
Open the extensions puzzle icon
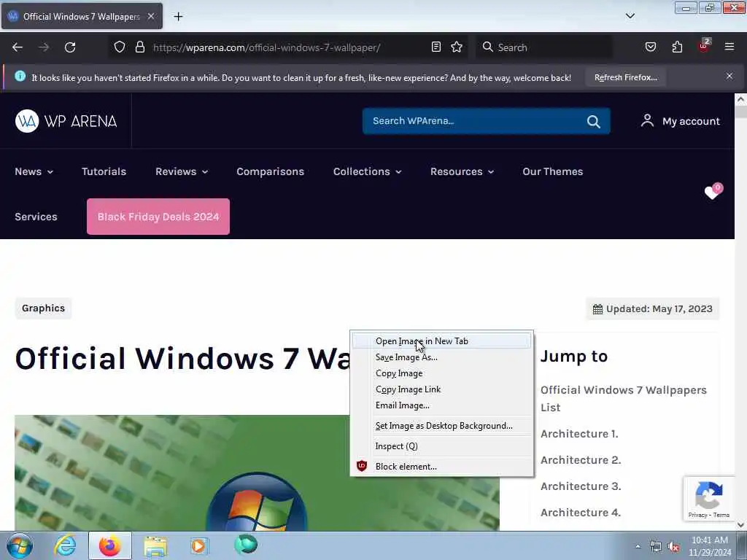click(677, 47)
